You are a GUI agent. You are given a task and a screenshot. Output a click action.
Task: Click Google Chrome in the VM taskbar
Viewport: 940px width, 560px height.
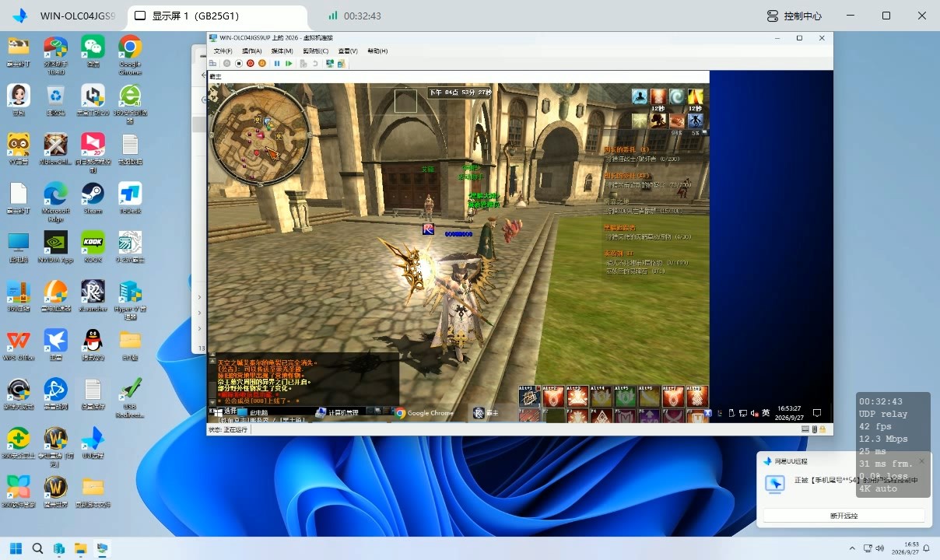[423, 413]
